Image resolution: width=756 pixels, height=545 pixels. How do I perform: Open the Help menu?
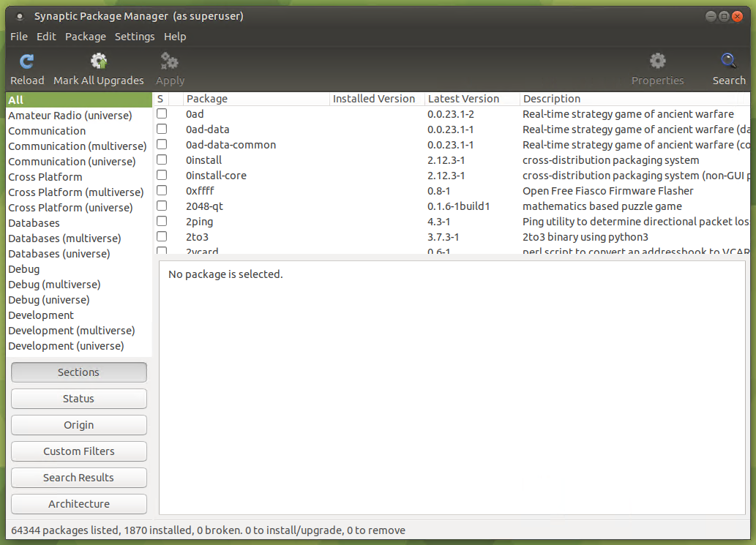coord(174,37)
